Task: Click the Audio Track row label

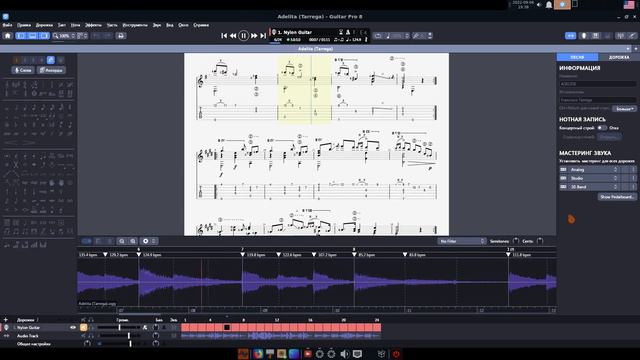Action: click(27, 336)
